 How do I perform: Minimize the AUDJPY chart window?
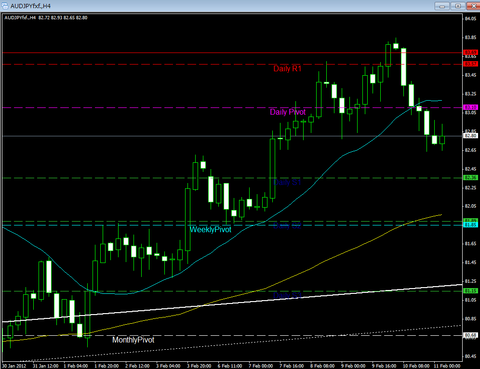tap(442, 6)
